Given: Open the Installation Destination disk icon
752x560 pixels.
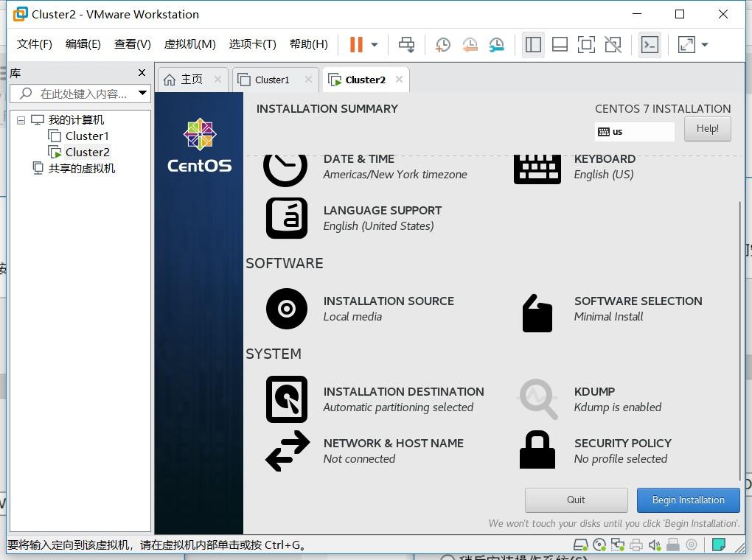Looking at the screenshot, I should click(x=287, y=399).
